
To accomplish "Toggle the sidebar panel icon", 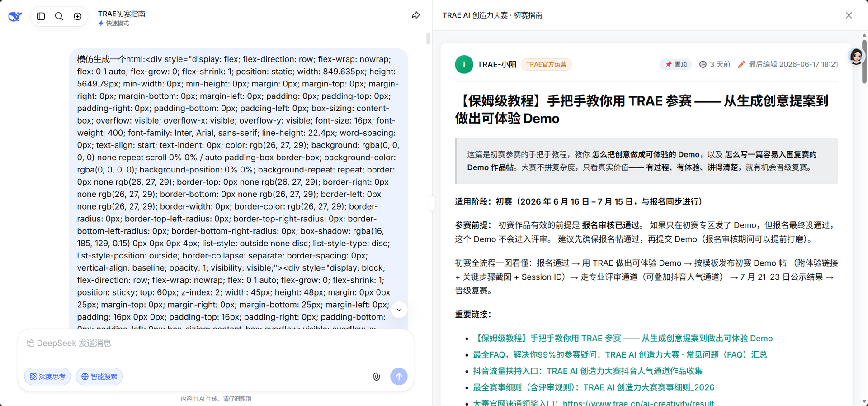I will 41,16.
